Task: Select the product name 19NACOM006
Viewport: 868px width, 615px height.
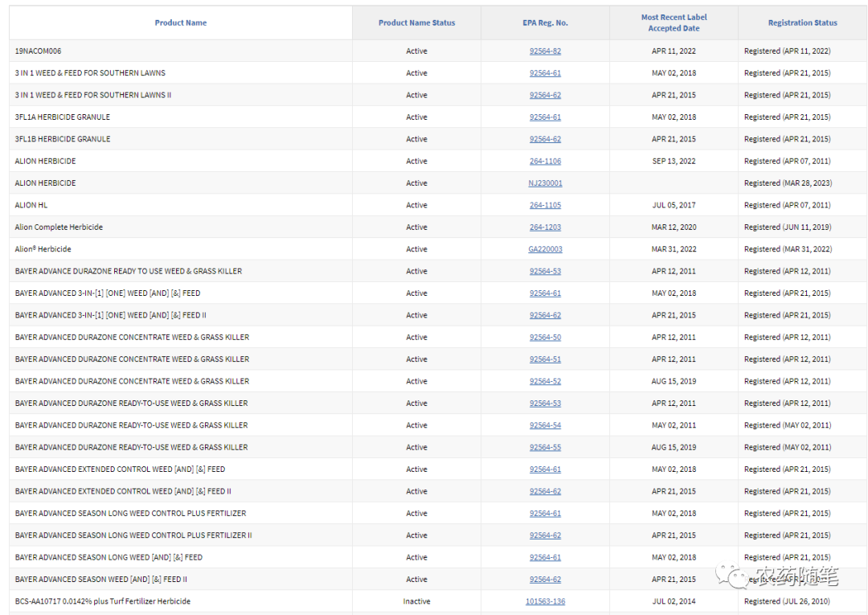Action: (39, 51)
